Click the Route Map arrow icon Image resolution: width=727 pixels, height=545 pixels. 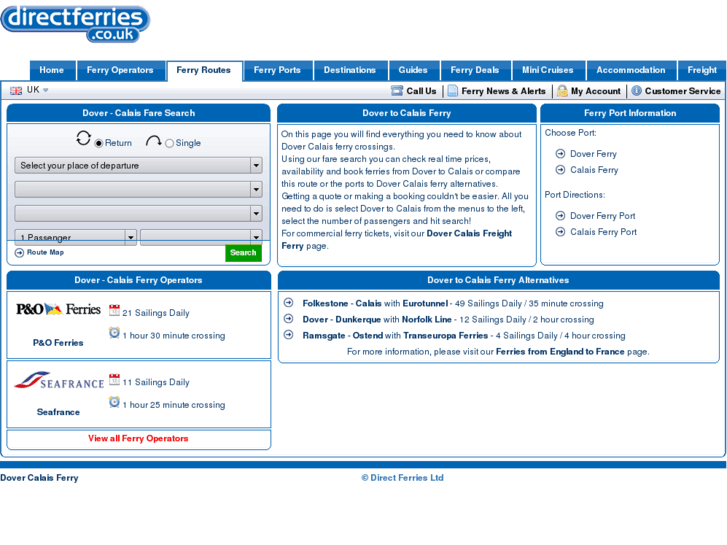pyautogui.click(x=19, y=252)
